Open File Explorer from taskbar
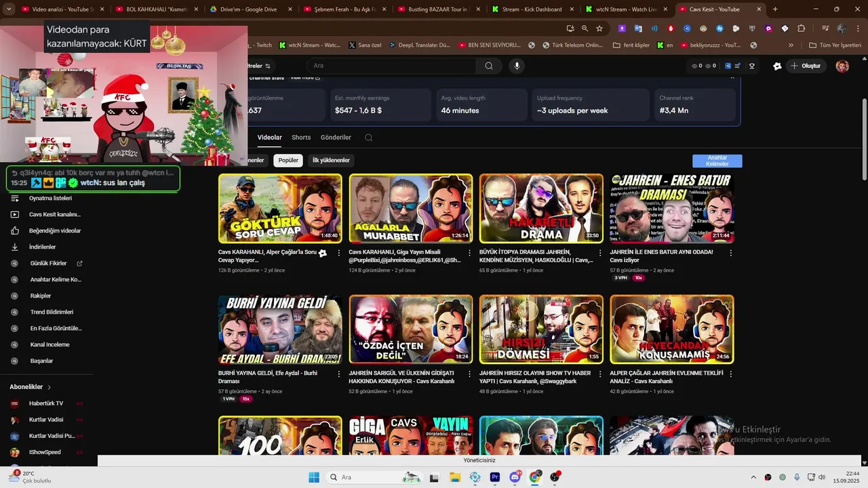This screenshot has height=488, width=868. coord(455,477)
